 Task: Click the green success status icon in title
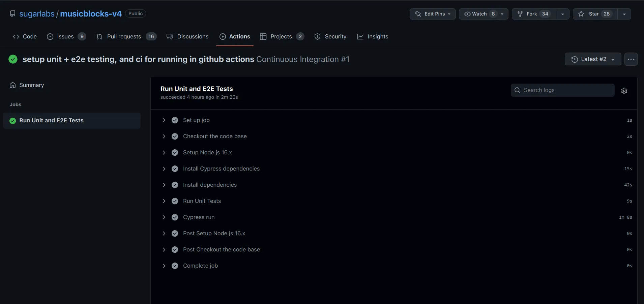[x=13, y=59]
